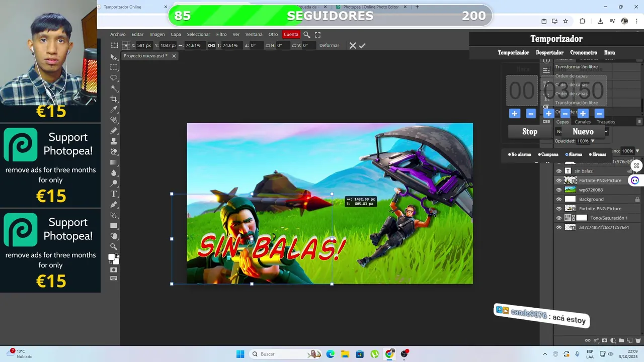Open Chrome from the taskbar
Image resolution: width=644 pixels, height=362 pixels.
(x=389, y=354)
